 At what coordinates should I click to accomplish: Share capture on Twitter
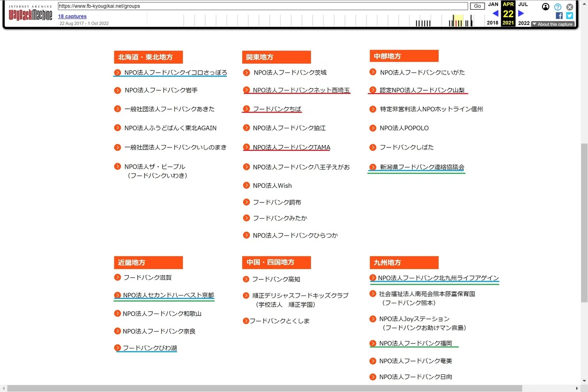pos(569,16)
